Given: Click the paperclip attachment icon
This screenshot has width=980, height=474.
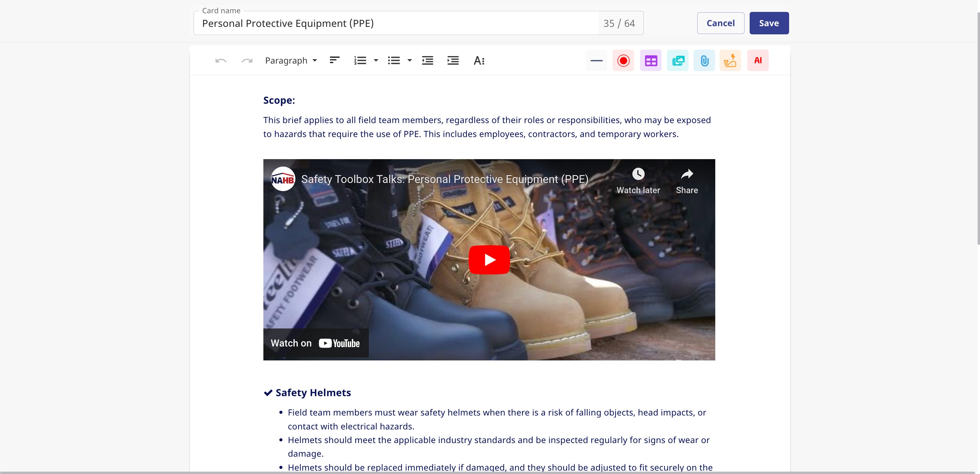Looking at the screenshot, I should tap(704, 61).
